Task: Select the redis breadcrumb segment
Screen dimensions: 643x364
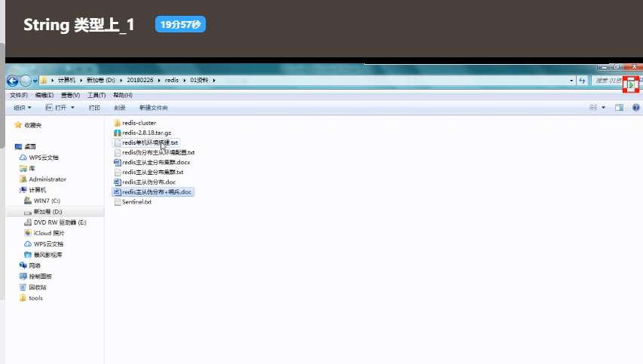Action: [x=171, y=80]
